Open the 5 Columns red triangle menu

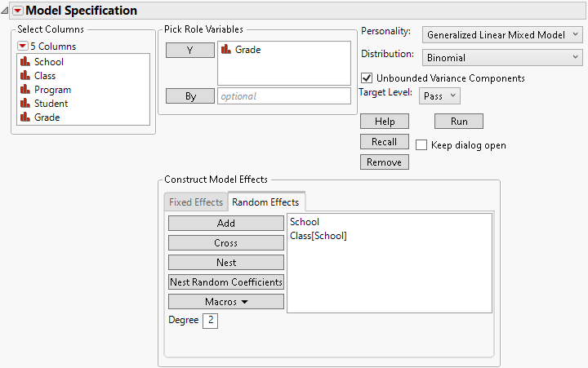click(x=23, y=46)
